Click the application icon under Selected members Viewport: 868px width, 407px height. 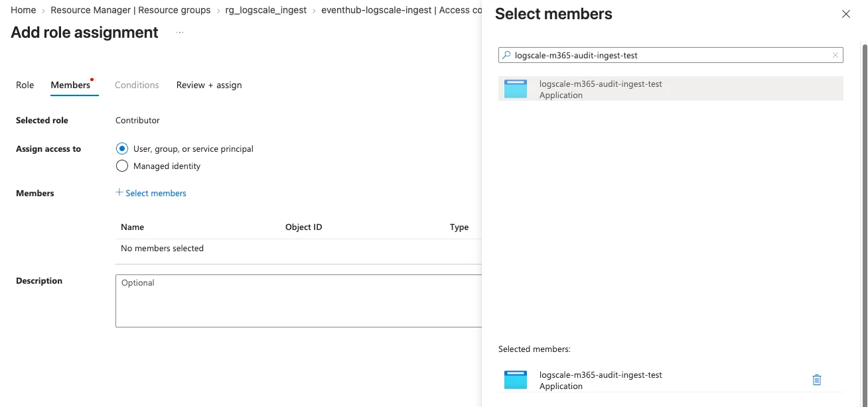[x=516, y=380]
